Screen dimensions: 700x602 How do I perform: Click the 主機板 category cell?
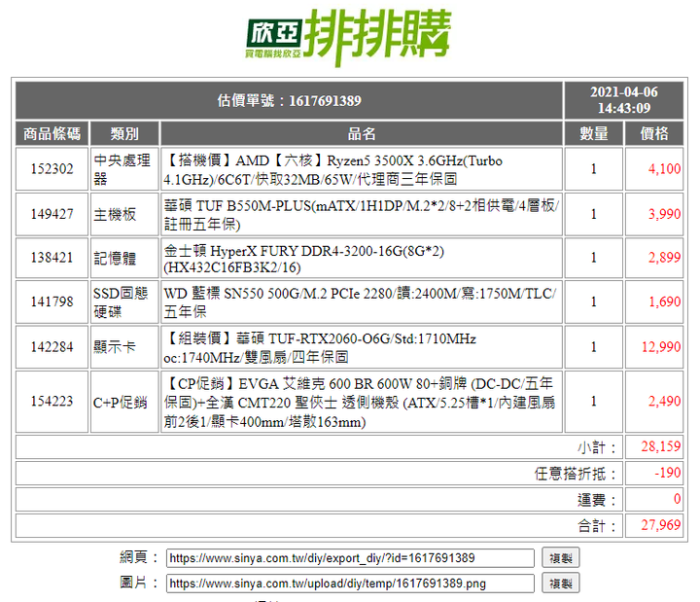124,214
